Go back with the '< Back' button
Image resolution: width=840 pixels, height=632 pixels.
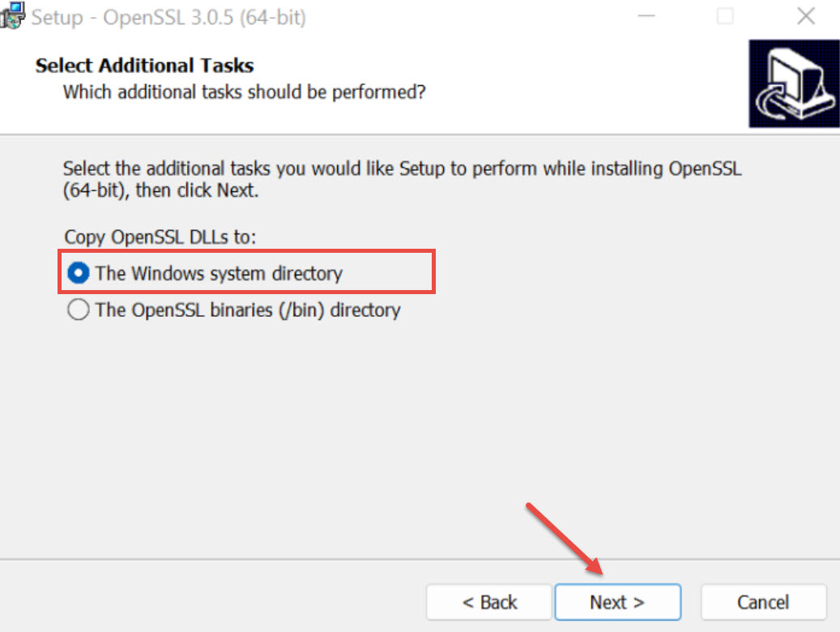pyautogui.click(x=489, y=602)
